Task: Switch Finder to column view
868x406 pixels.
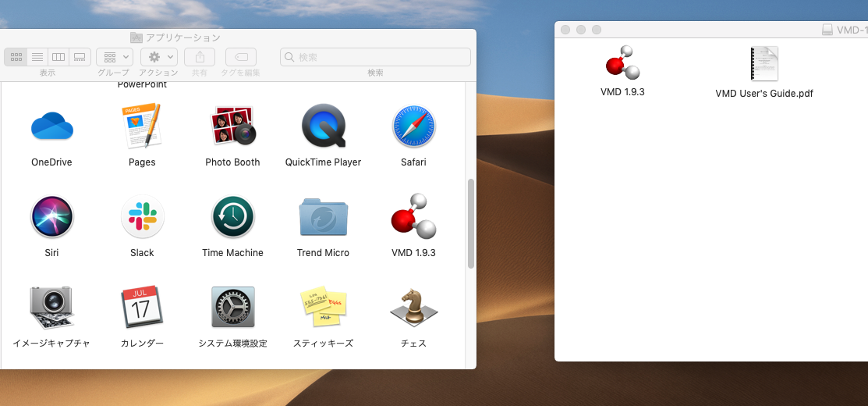Action: [58, 56]
